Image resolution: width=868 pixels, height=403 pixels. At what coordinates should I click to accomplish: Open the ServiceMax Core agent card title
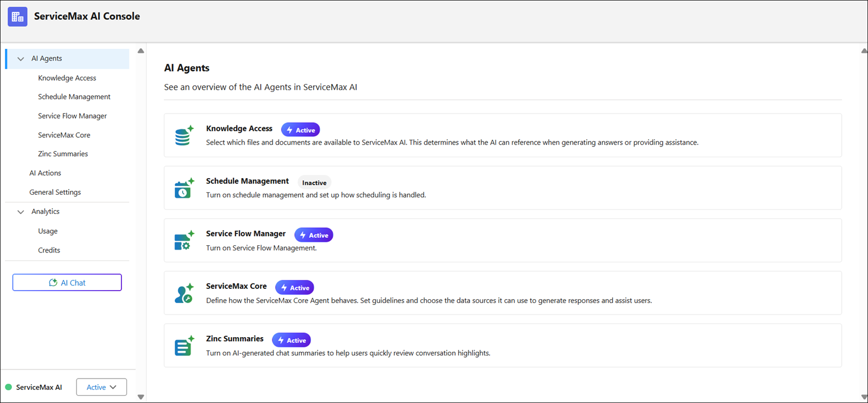(237, 286)
